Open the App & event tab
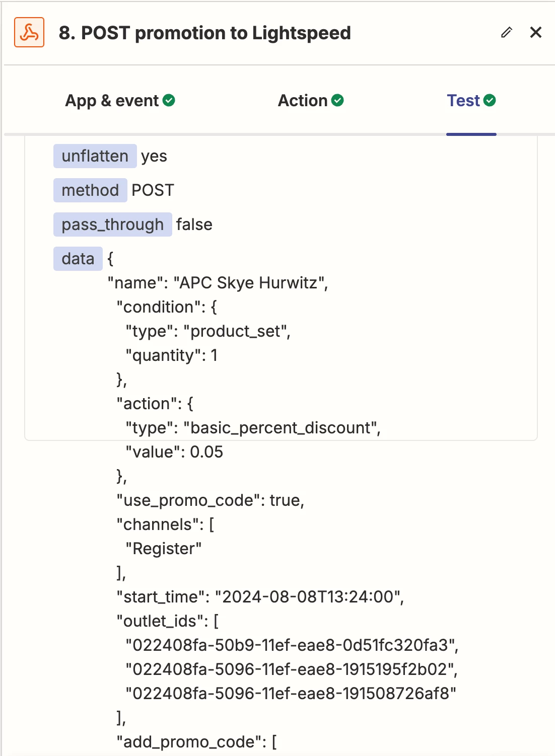Screen dimensions: 555x756 tap(120, 101)
